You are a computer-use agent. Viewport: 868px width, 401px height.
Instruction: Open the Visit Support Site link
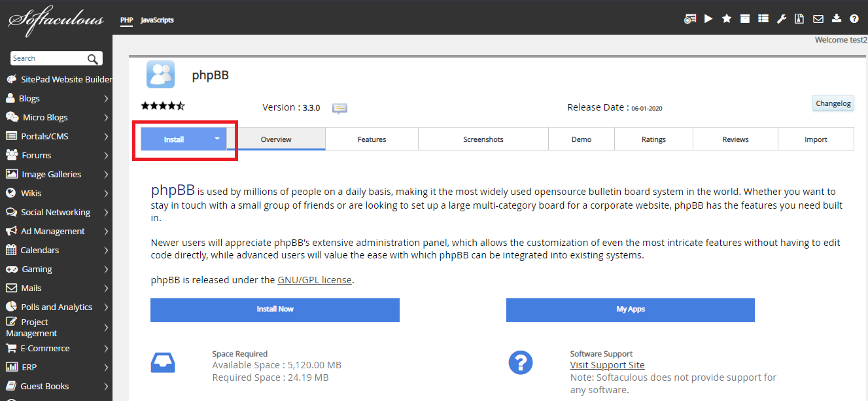(608, 365)
